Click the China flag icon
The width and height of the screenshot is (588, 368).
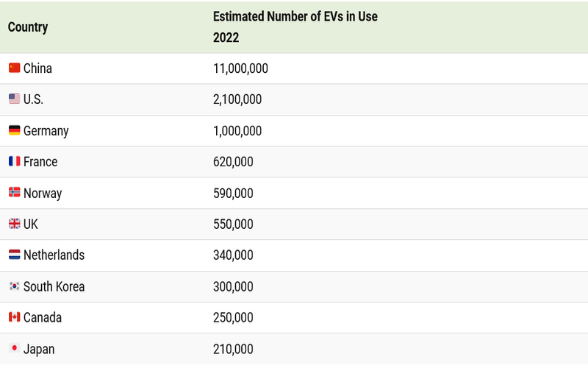[14, 68]
